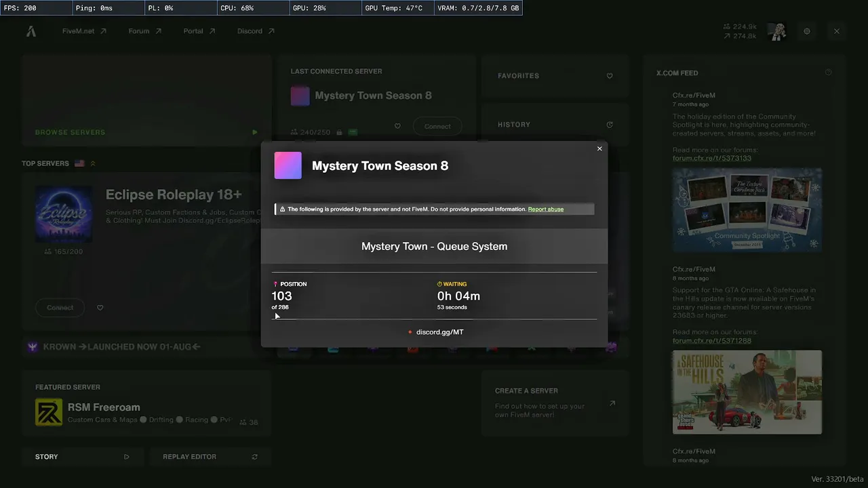This screenshot has width=868, height=488.
Task: Collapse the Top Servers chevron
Action: (x=93, y=163)
